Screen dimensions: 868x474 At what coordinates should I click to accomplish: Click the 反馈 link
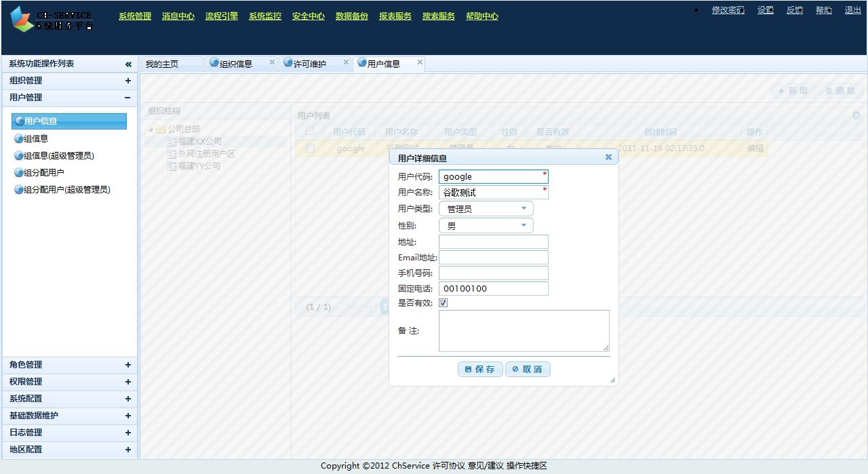795,10
